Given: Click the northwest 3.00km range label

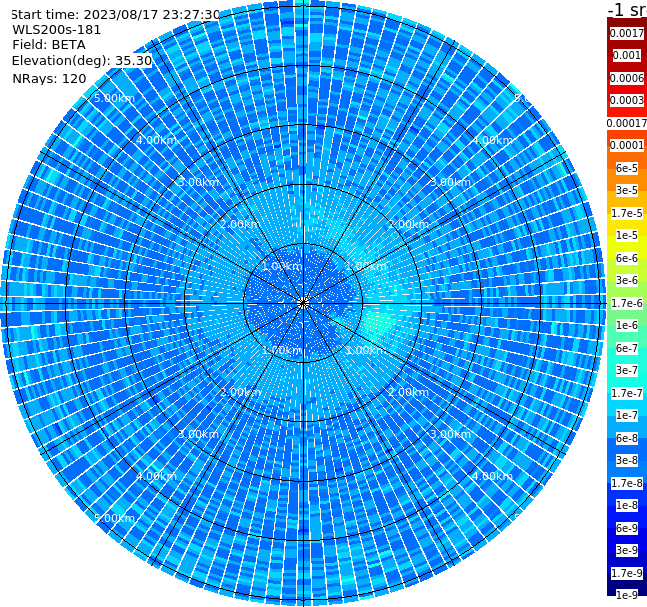Looking at the screenshot, I should pos(198,182).
